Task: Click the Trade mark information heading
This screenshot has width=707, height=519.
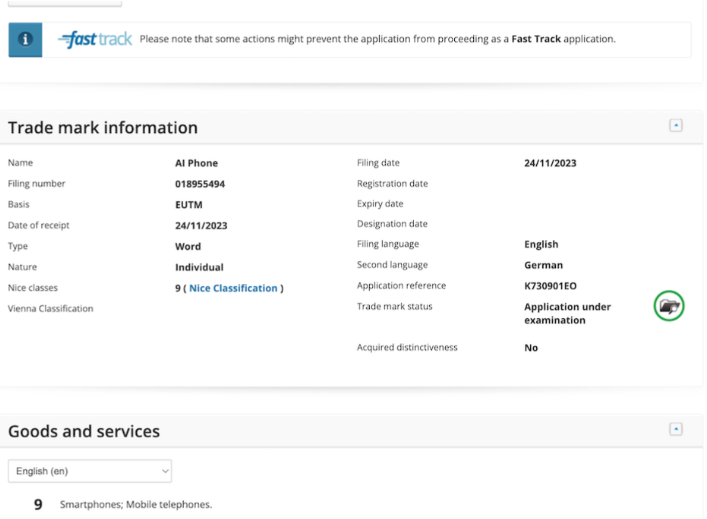Action: 103,128
